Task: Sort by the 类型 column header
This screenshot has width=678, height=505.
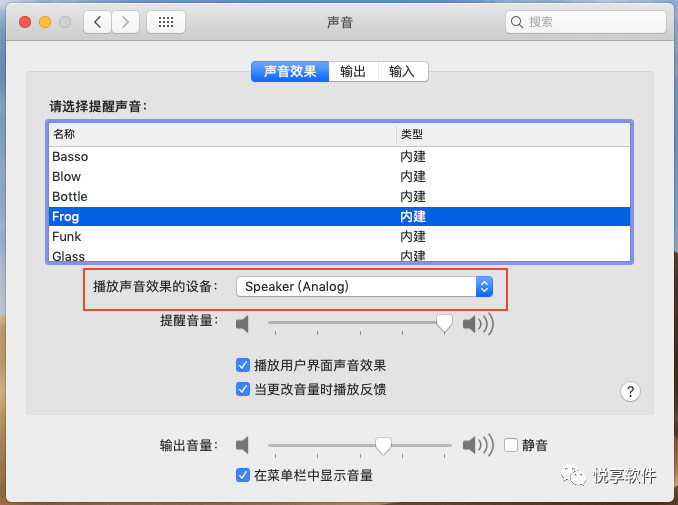Action: click(513, 134)
